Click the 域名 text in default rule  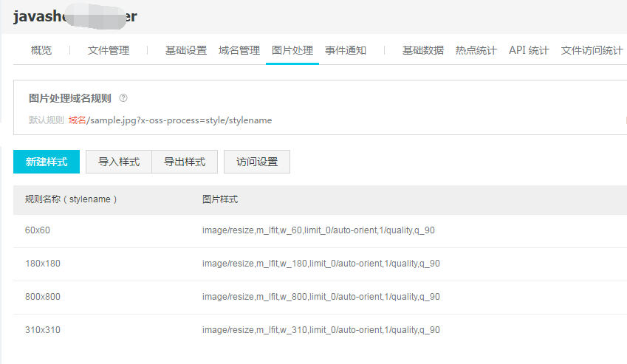pyautogui.click(x=78, y=120)
